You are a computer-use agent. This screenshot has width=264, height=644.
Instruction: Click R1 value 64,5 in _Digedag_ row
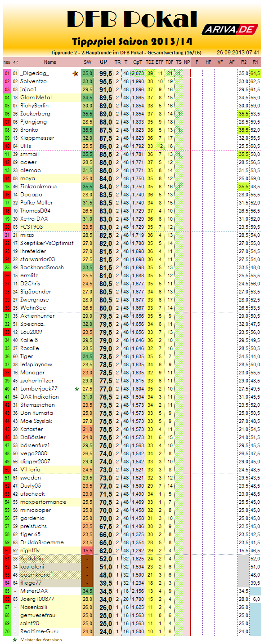255,73
